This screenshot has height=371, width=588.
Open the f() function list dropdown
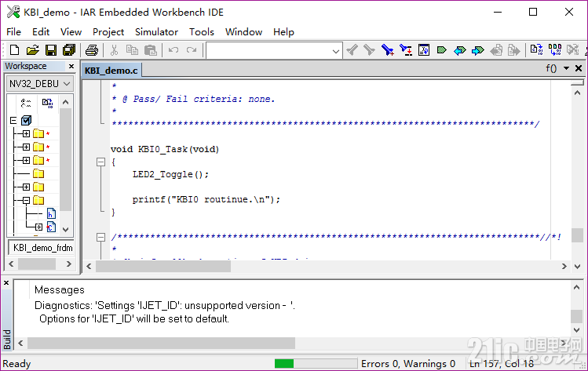point(551,68)
